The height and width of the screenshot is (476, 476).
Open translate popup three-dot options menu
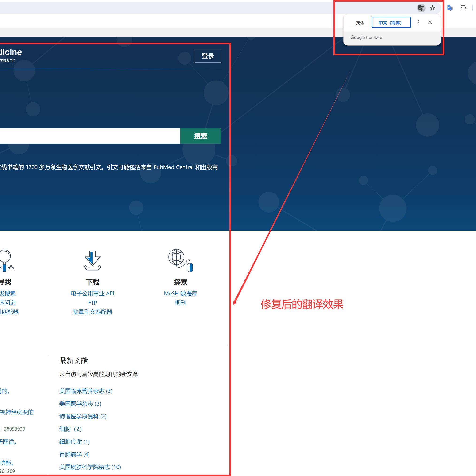(418, 22)
